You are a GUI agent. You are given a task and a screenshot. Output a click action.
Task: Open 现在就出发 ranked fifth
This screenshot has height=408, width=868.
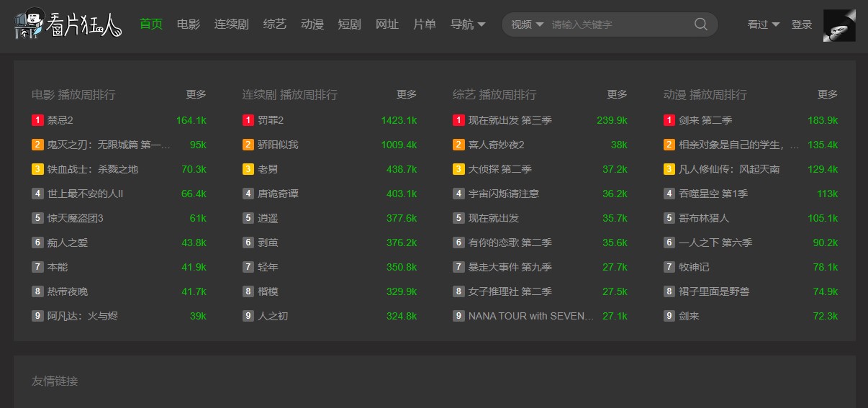click(x=494, y=218)
